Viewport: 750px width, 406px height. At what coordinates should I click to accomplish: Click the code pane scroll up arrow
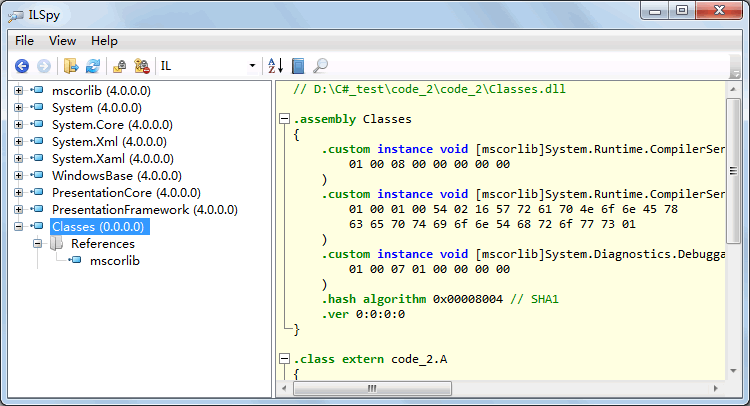(733, 89)
